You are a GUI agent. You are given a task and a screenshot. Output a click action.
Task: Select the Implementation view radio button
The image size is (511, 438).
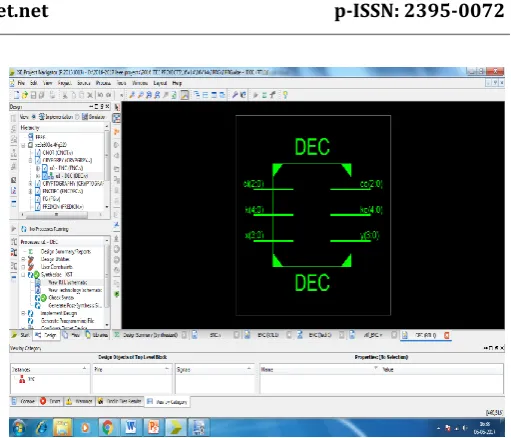click(34, 117)
